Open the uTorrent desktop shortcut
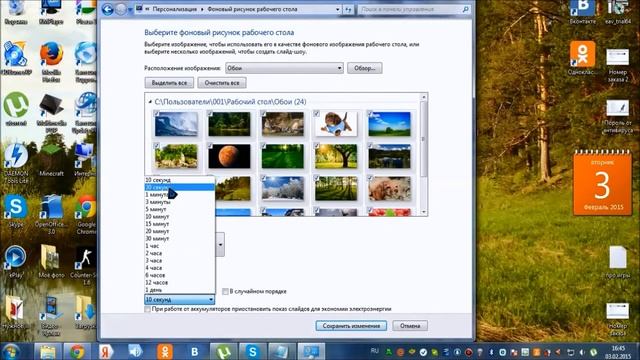 click(16, 108)
